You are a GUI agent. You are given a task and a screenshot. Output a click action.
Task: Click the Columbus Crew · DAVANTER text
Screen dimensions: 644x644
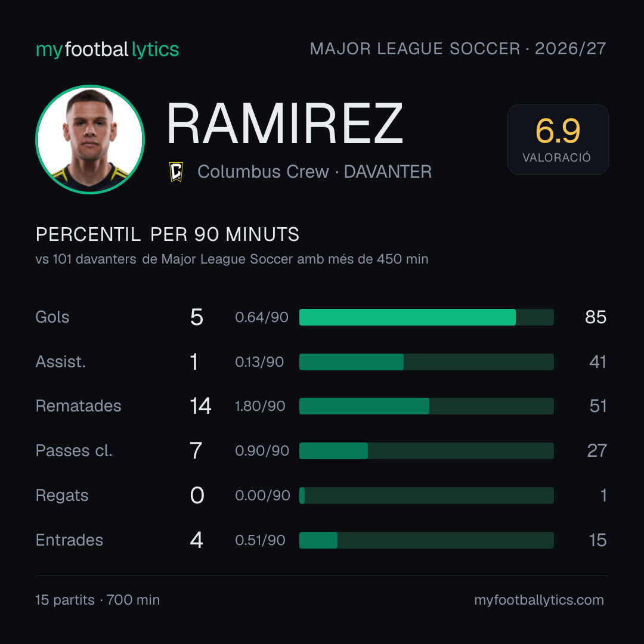tap(315, 172)
